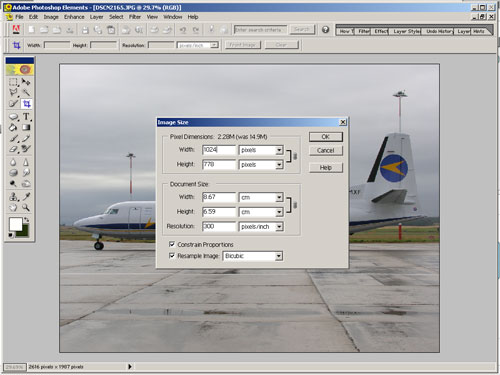The width and height of the screenshot is (500, 375).
Task: Confirm with the OK button
Action: (x=326, y=137)
